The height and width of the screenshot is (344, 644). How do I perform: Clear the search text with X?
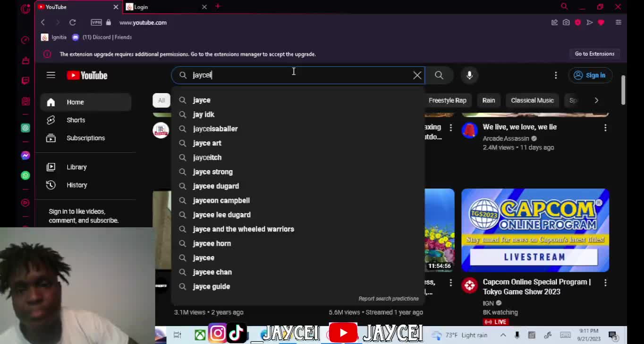[x=417, y=75]
